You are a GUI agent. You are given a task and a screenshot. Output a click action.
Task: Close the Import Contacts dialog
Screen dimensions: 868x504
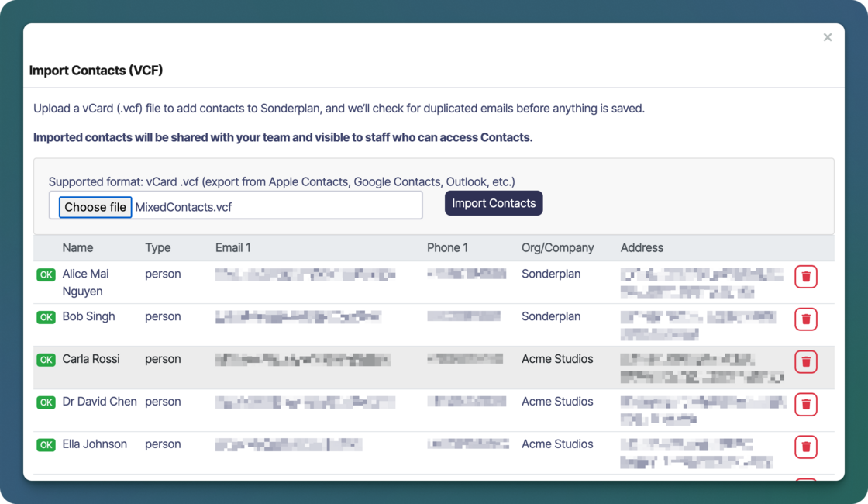[x=828, y=36]
